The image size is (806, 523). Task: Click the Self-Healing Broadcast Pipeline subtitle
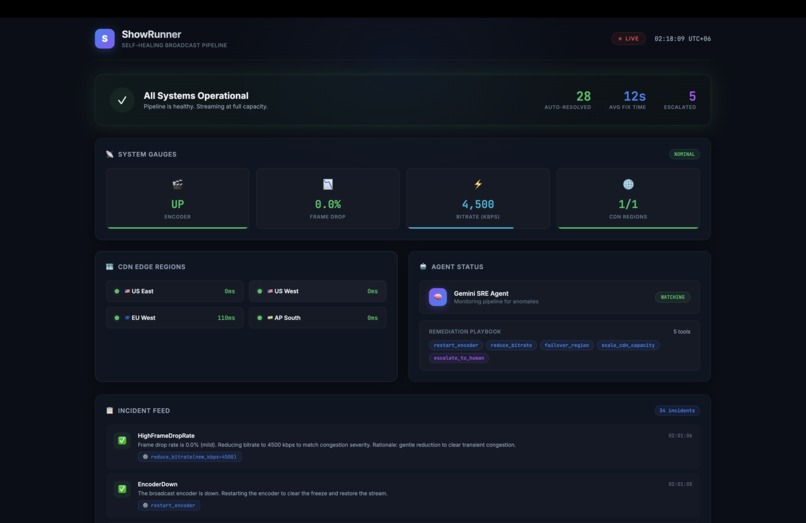point(174,45)
